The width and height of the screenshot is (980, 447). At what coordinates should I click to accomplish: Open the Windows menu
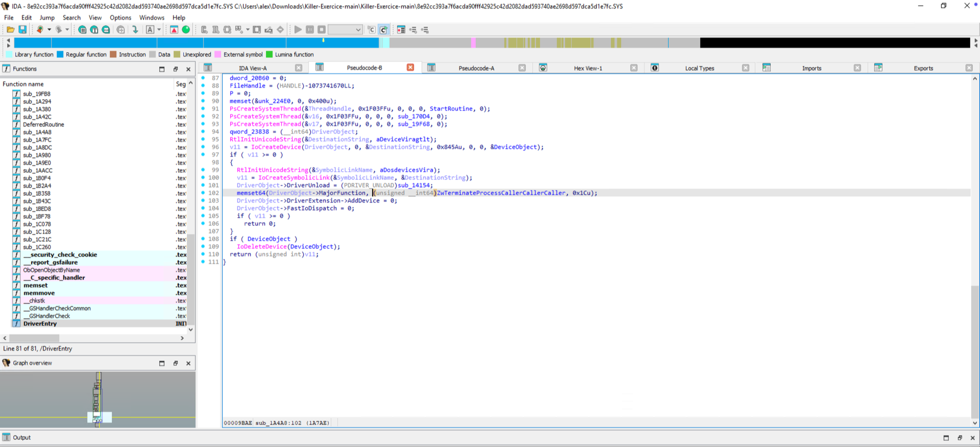[152, 17]
